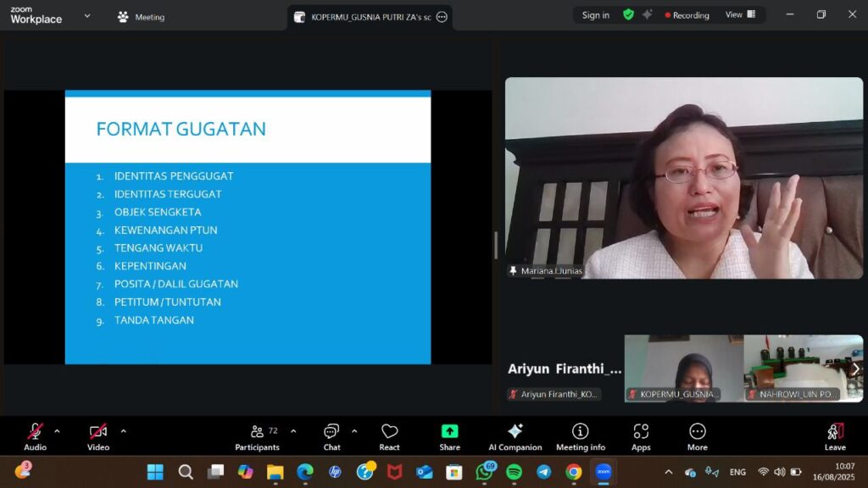Click "IDENTITAS PENGGUGAT" on the slide
This screenshot has height=488, width=868.
[174, 176]
